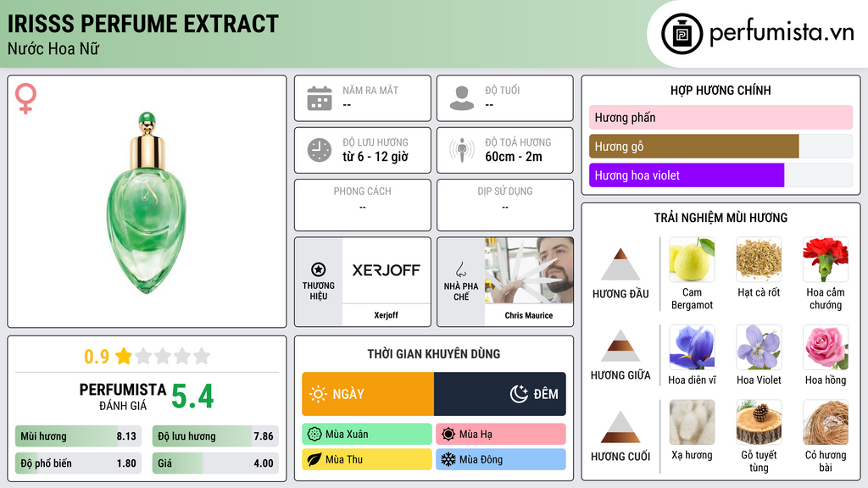Click the gold rating star
Viewport: 868px width, 488px height.
point(124,356)
